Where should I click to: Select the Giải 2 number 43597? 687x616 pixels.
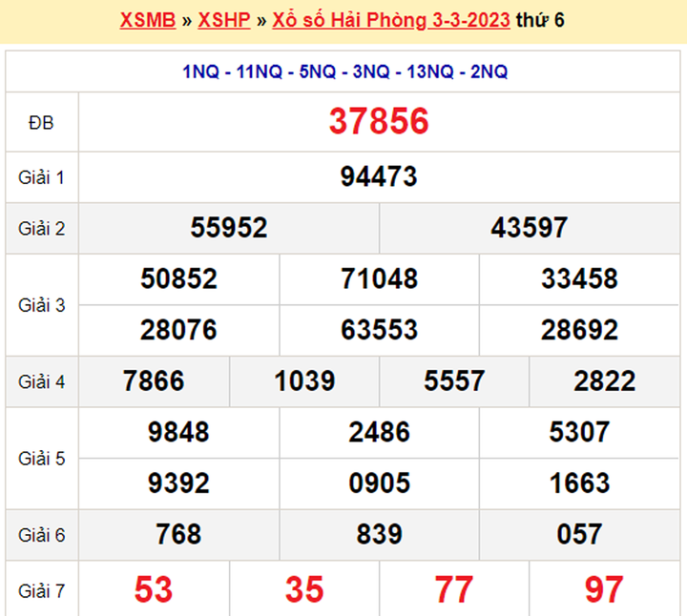(529, 228)
